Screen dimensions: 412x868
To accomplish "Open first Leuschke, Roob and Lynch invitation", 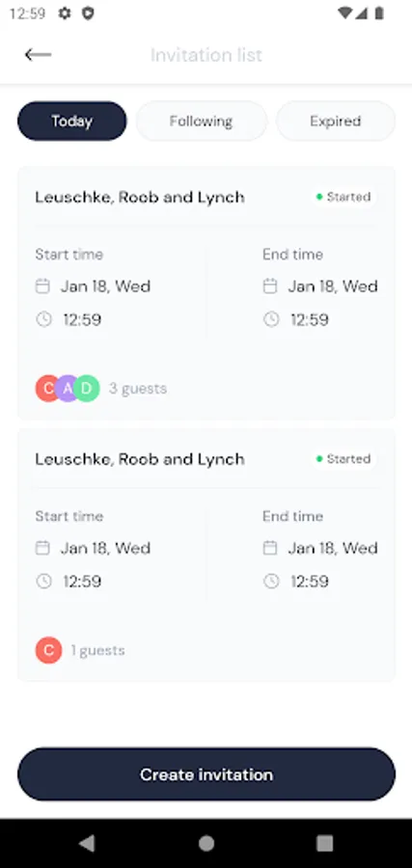I will tap(206, 293).
